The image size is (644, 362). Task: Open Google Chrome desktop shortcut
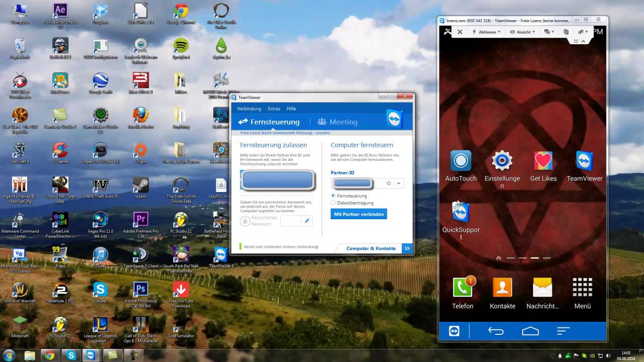(x=181, y=14)
